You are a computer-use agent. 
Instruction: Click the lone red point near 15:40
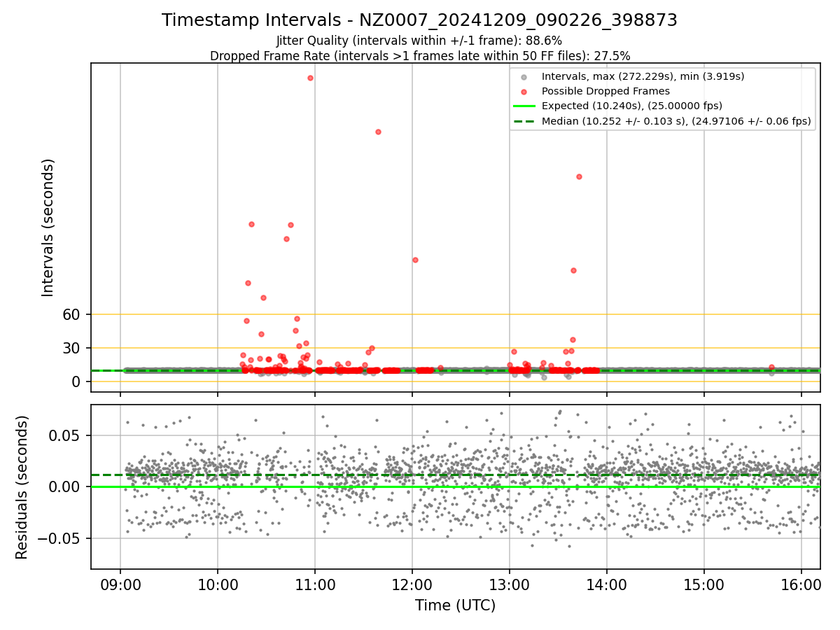point(771,367)
